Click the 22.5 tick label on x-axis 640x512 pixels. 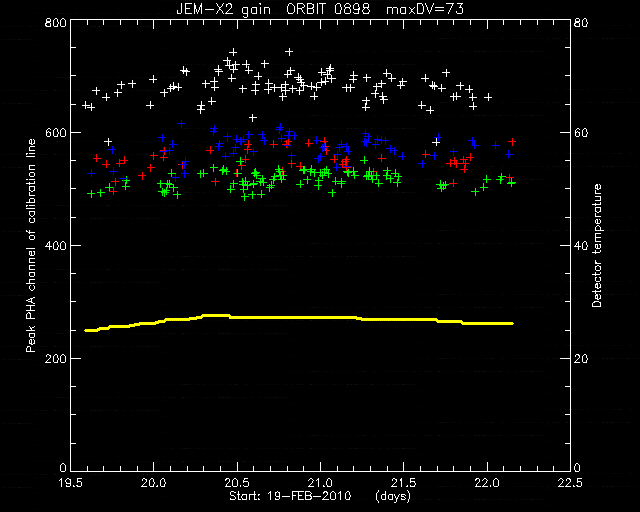point(571,483)
